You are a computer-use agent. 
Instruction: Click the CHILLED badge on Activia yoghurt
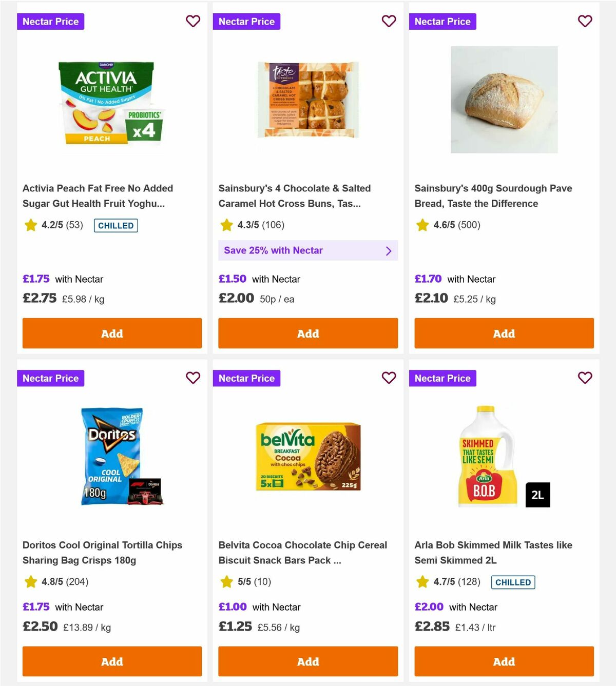click(115, 225)
